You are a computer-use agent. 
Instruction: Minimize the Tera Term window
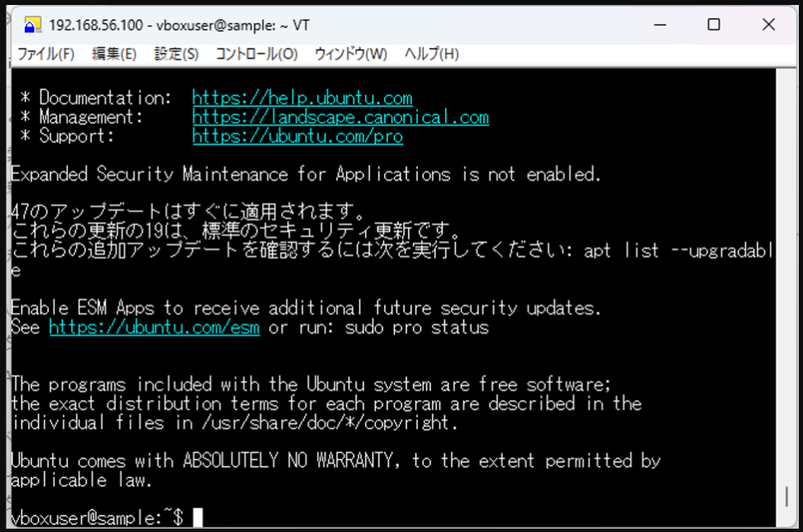[660, 25]
